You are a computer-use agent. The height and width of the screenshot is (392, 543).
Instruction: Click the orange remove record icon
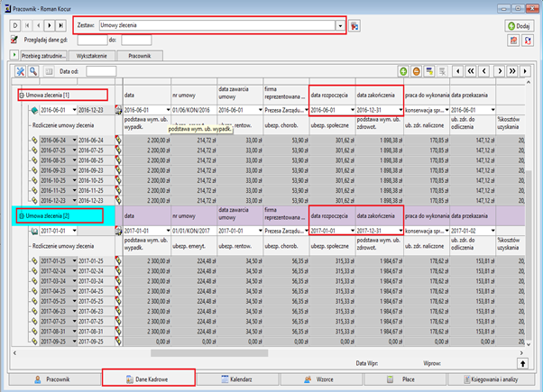click(x=416, y=71)
